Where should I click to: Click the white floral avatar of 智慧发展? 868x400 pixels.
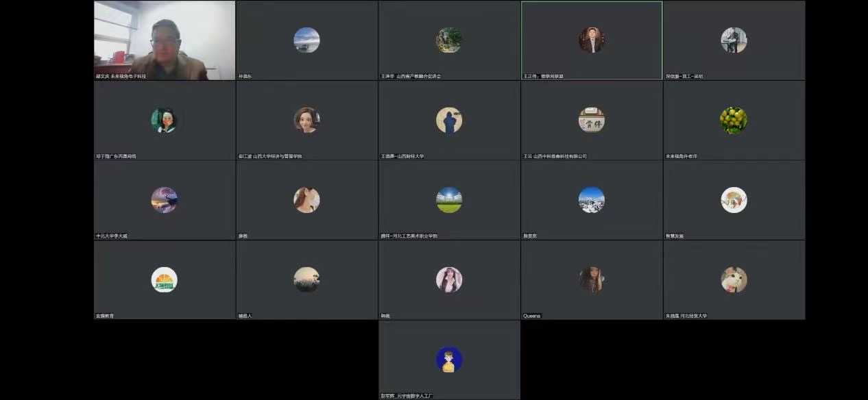pos(734,200)
